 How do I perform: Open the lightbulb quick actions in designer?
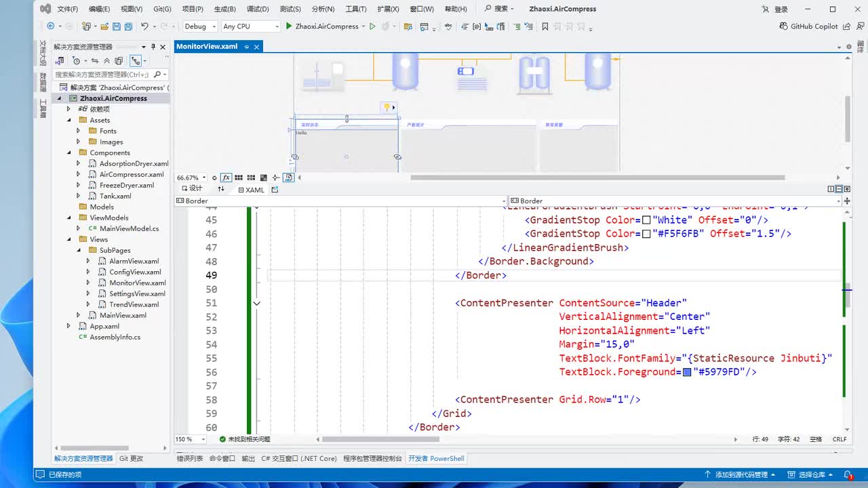pyautogui.click(x=387, y=107)
